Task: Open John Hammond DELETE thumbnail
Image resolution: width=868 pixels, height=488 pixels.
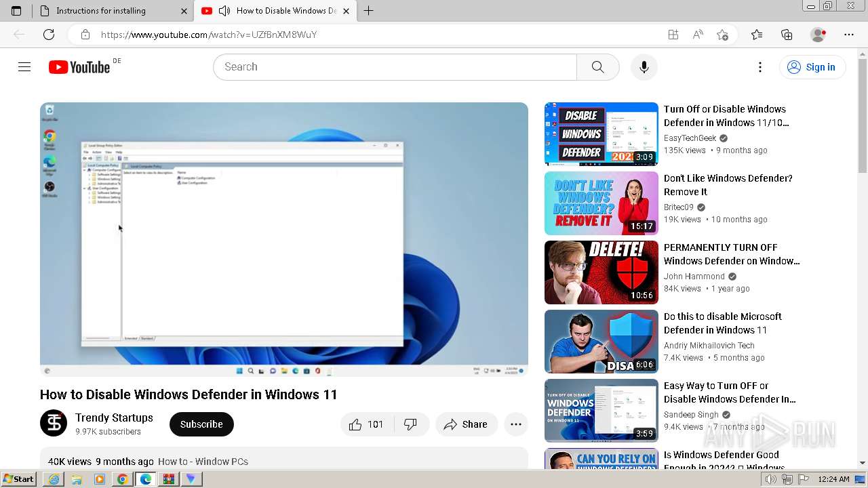Action: (601, 272)
